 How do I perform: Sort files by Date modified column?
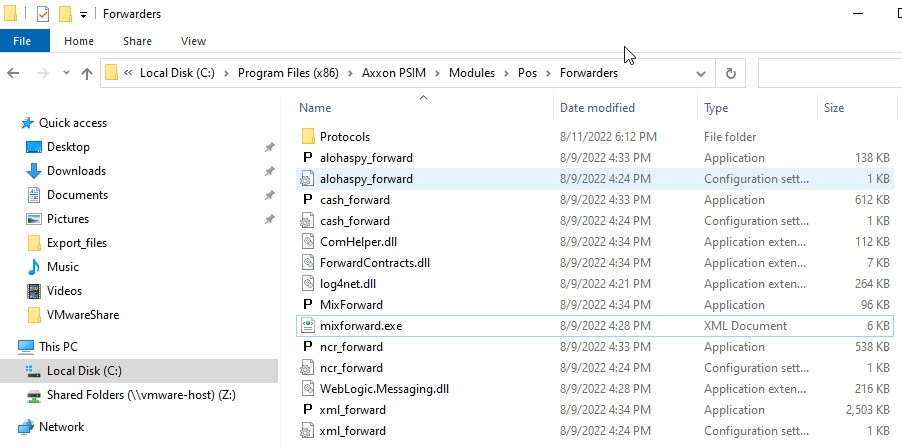(597, 108)
